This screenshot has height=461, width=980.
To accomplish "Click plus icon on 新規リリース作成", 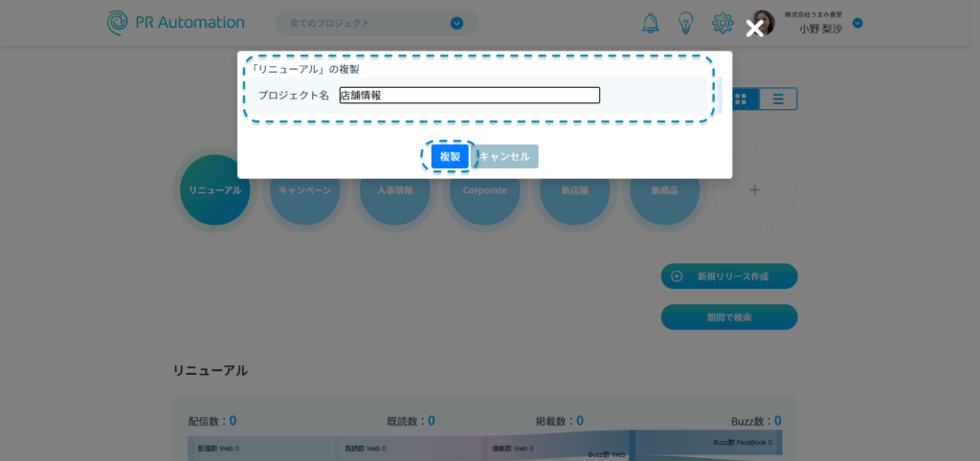I will click(677, 276).
